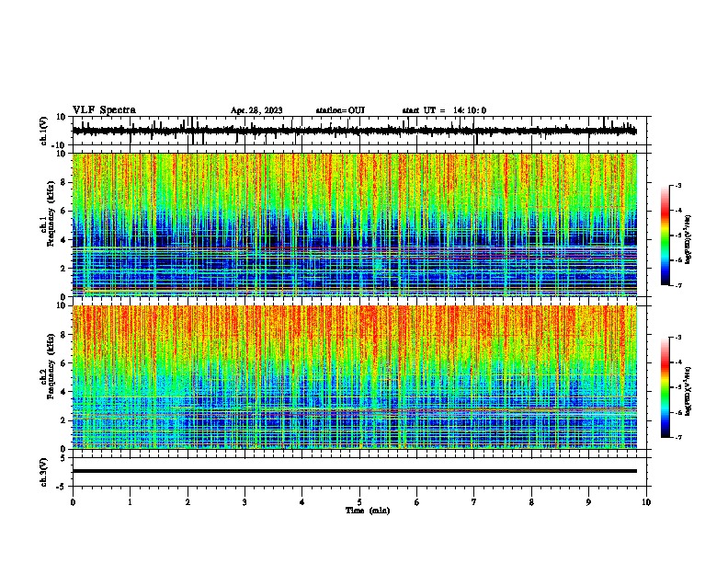Click the ch.1 spectrogram frequency tick "6"

pyautogui.click(x=64, y=212)
